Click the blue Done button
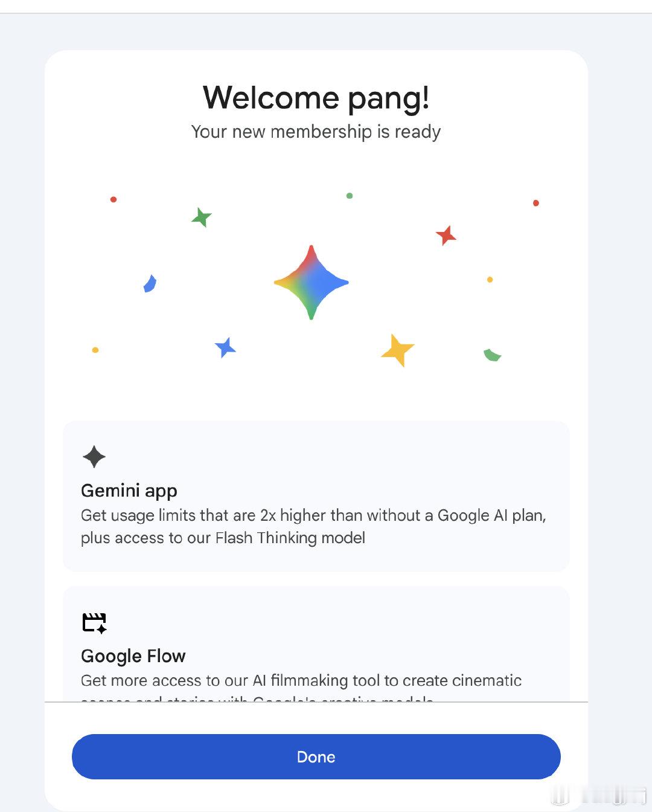 (316, 756)
